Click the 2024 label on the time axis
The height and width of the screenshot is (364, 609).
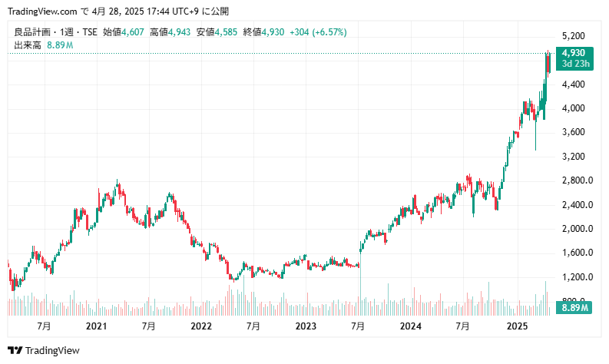pos(411,326)
